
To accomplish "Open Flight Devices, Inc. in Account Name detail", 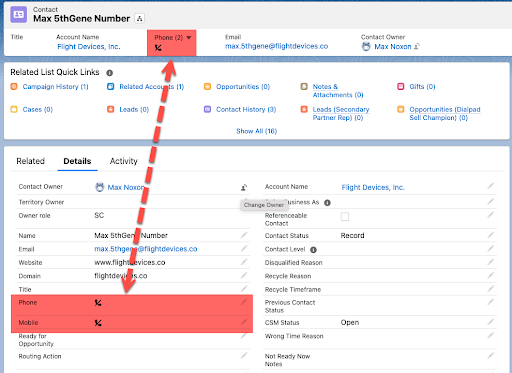I will (373, 187).
